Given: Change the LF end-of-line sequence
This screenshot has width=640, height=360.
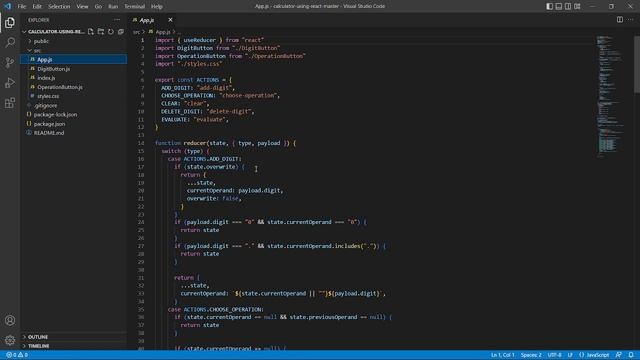Looking at the screenshot, I should [570, 355].
